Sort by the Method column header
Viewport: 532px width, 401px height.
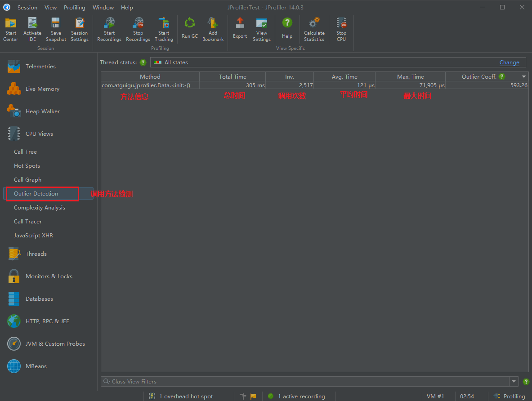click(x=150, y=77)
